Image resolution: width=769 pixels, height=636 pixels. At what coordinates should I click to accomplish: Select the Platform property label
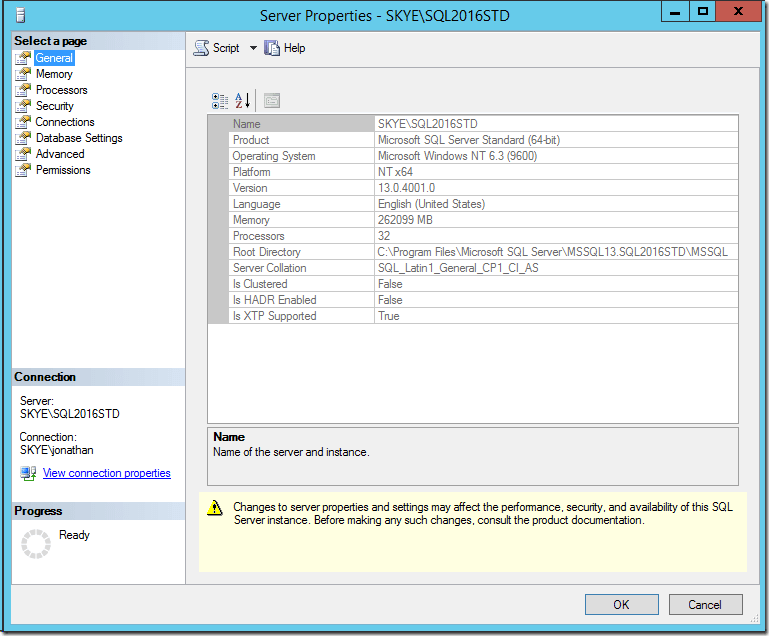tap(252, 172)
